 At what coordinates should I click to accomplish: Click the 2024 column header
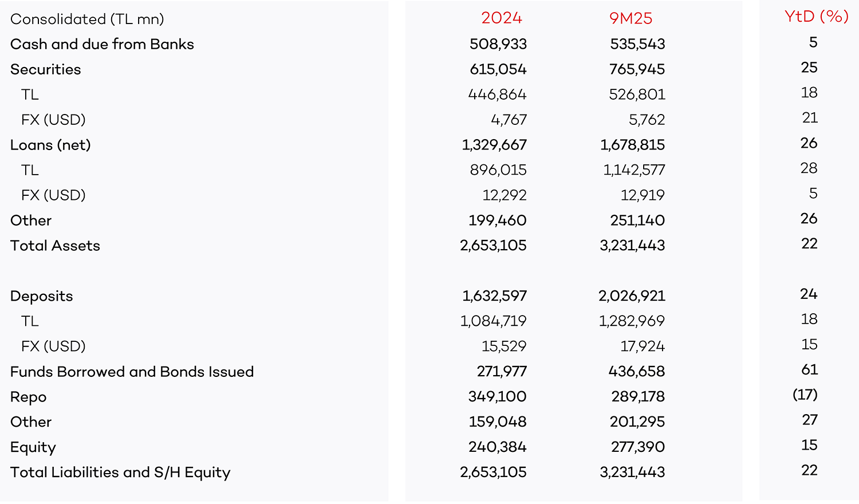[501, 18]
